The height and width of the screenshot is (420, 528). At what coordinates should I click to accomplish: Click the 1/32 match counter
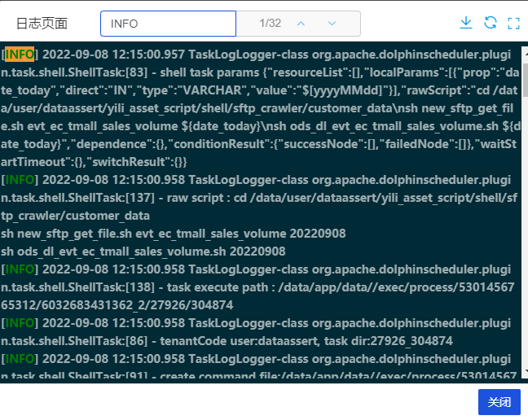coord(270,24)
